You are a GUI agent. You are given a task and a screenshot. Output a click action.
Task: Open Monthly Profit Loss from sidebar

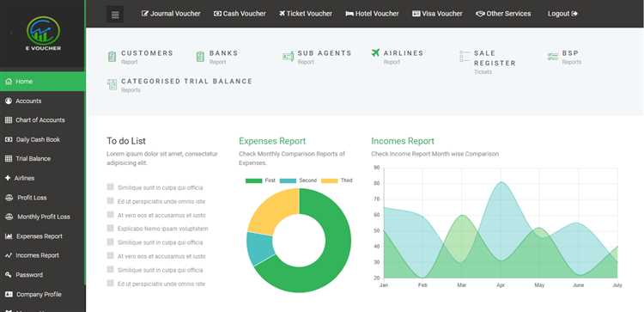[43, 217]
